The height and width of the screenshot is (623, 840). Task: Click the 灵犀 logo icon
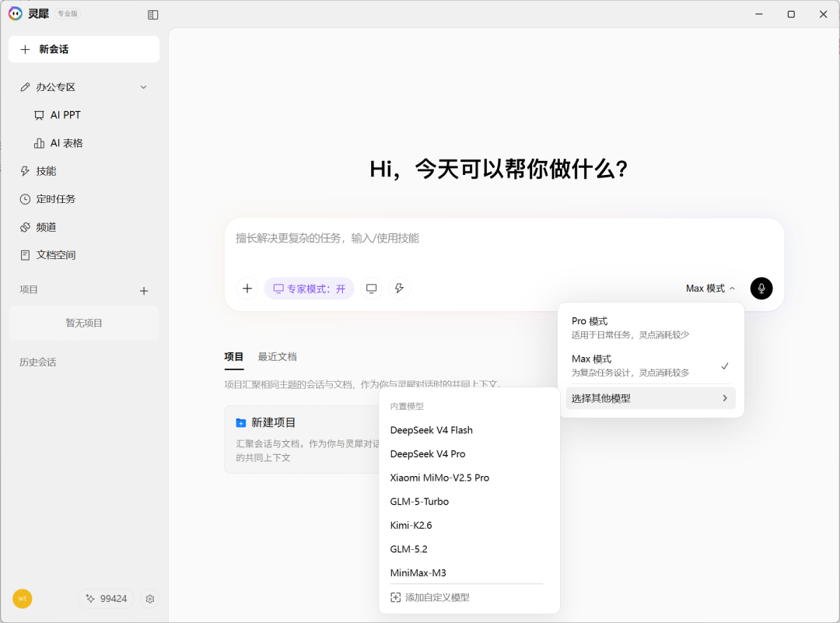[x=16, y=13]
